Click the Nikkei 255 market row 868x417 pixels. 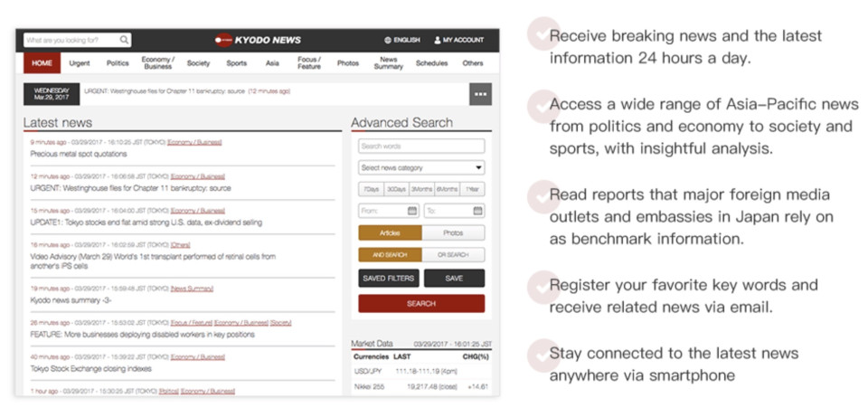point(421,386)
